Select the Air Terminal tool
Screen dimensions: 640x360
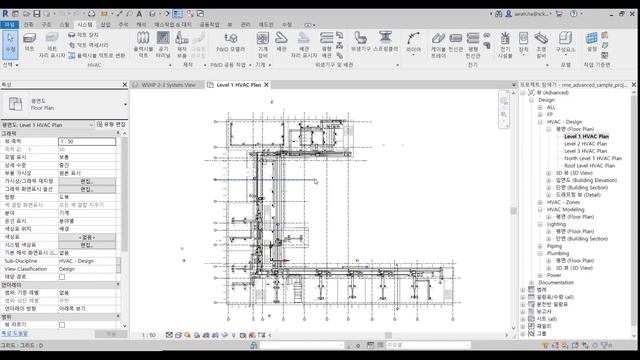pyautogui.click(x=163, y=45)
